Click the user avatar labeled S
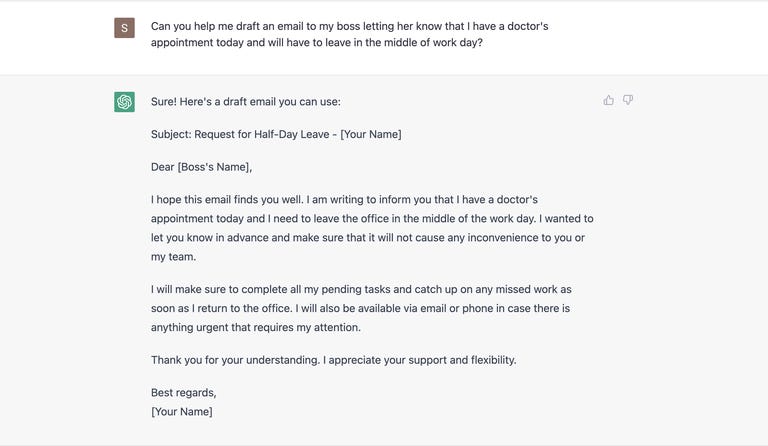Image resolution: width=768 pixels, height=446 pixels. tap(124, 28)
